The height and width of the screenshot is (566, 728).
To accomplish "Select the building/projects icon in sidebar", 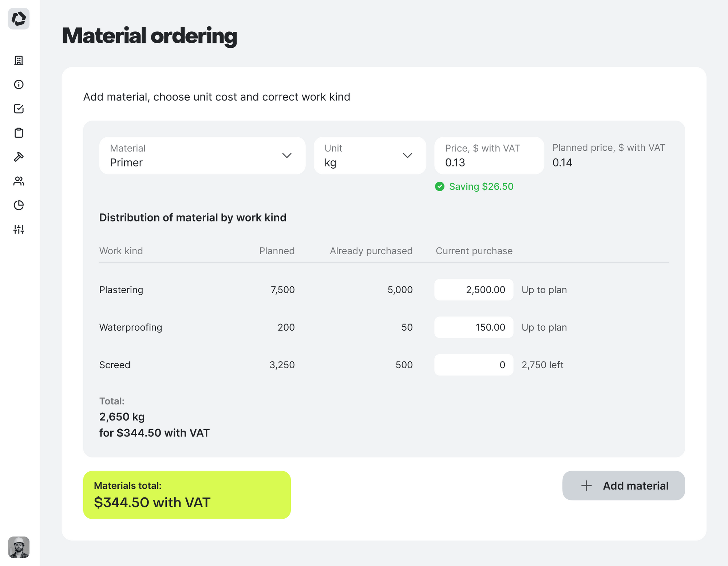I will tap(19, 60).
